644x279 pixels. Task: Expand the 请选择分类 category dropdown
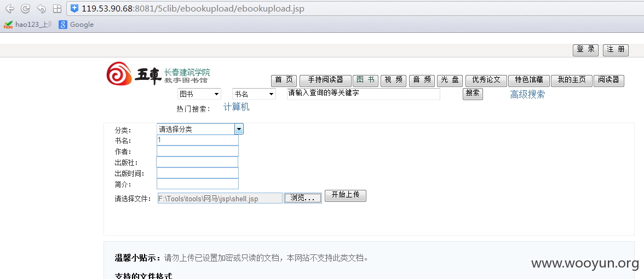click(x=200, y=129)
